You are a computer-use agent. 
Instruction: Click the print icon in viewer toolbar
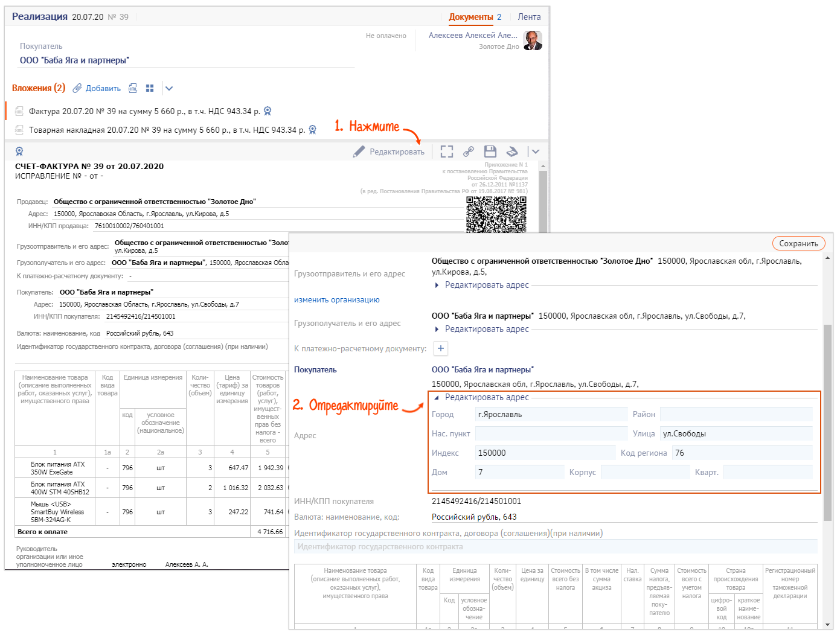pos(512,152)
